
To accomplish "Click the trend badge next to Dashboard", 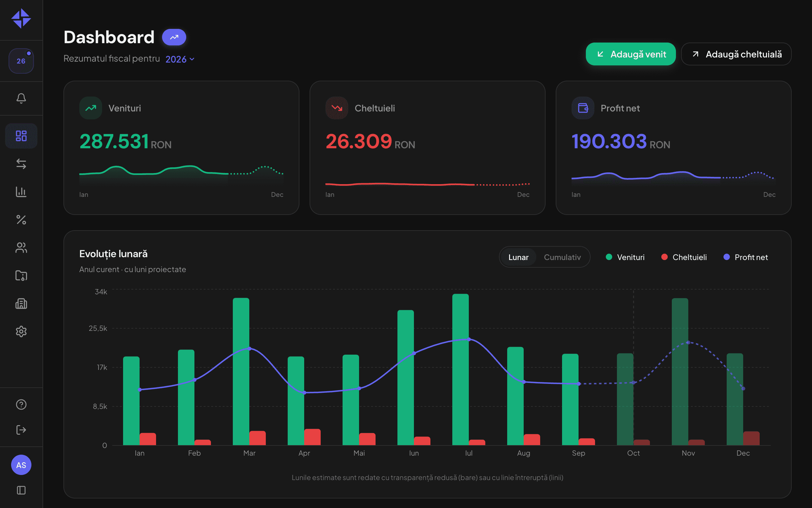I will [174, 37].
